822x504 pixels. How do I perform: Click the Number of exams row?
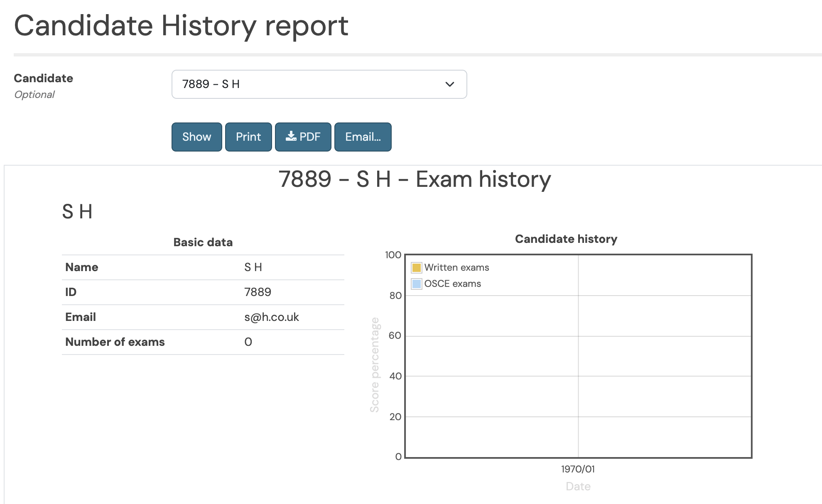tap(203, 342)
